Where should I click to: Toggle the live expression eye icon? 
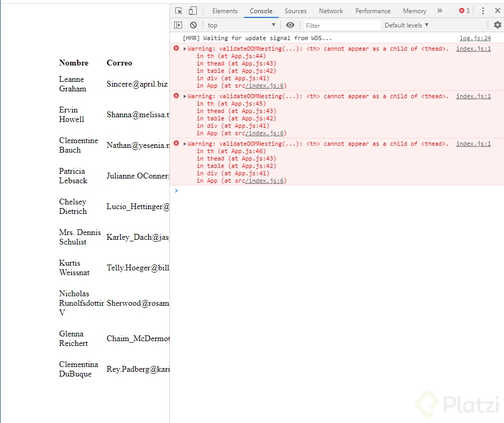point(290,25)
